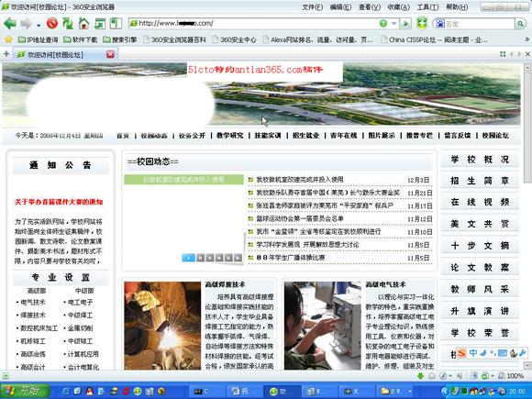Open the 12月3日 news item
532x399 pixels.
click(x=300, y=180)
